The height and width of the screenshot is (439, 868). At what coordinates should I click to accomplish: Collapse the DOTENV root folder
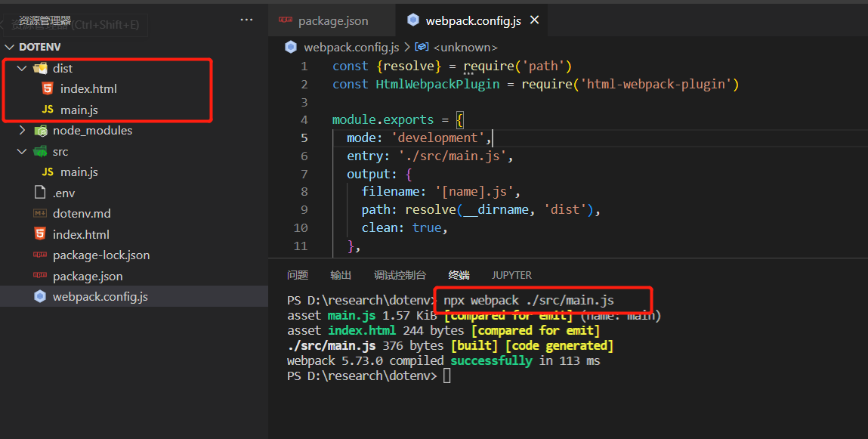(9, 47)
